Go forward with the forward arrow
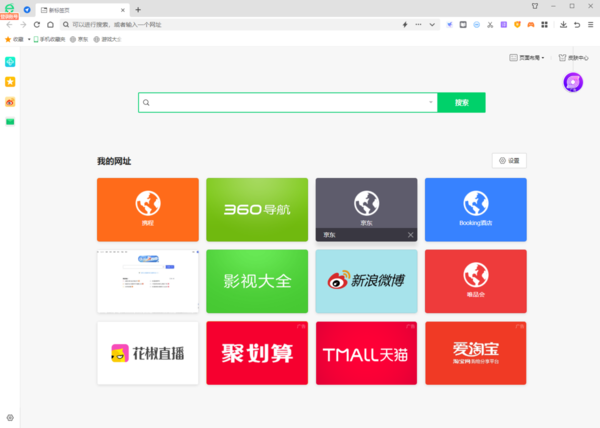This screenshot has width=600, height=428. coord(23,24)
